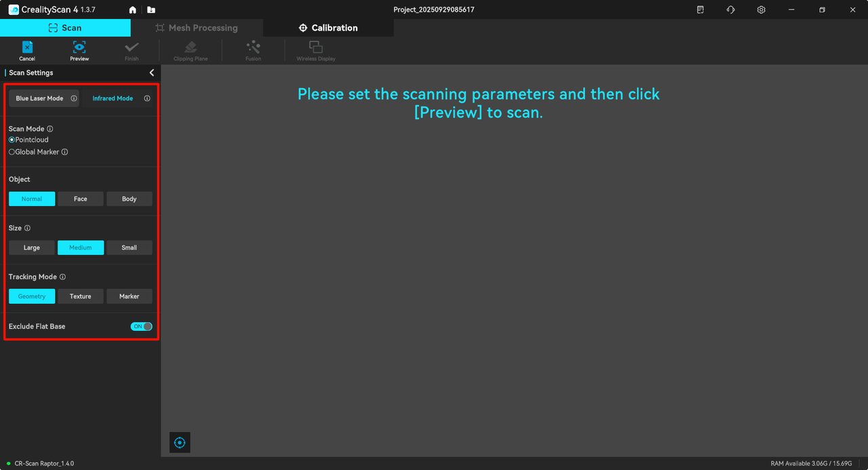Image resolution: width=868 pixels, height=470 pixels.
Task: Switch to the Calibration tab
Action: (x=328, y=28)
